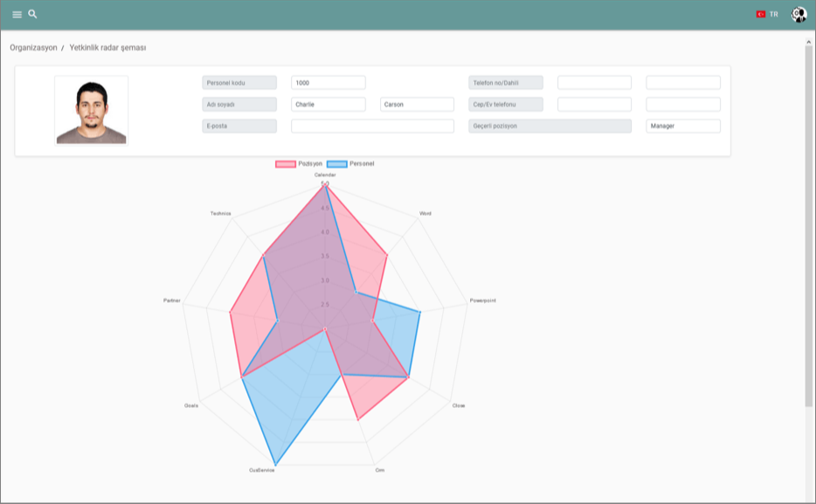Screen dimensions: 816x504
Task: Click the employee photo thumbnail
Action: (91, 110)
